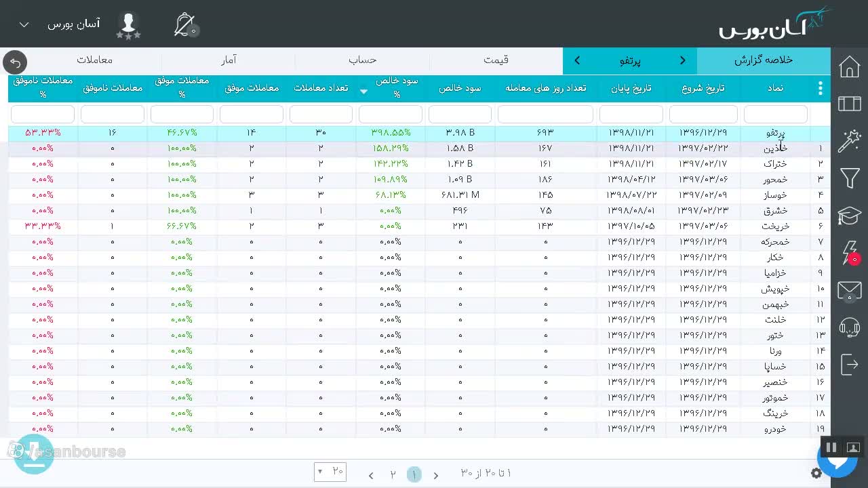This screenshot has width=868, height=488.
Task: Select the magic wand tool icon
Action: pos(849,141)
